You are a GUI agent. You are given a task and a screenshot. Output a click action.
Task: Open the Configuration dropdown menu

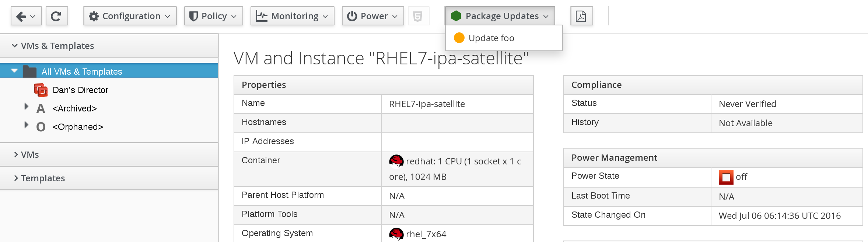point(130,16)
